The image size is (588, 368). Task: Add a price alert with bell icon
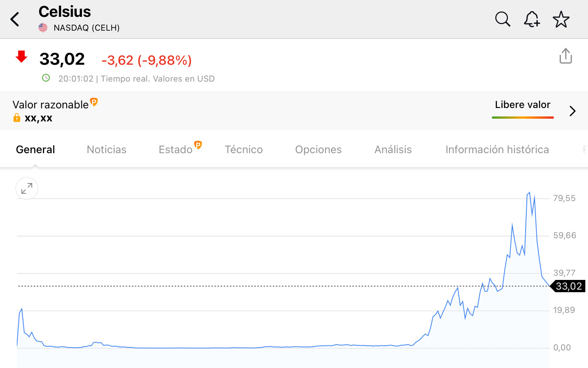point(532,19)
